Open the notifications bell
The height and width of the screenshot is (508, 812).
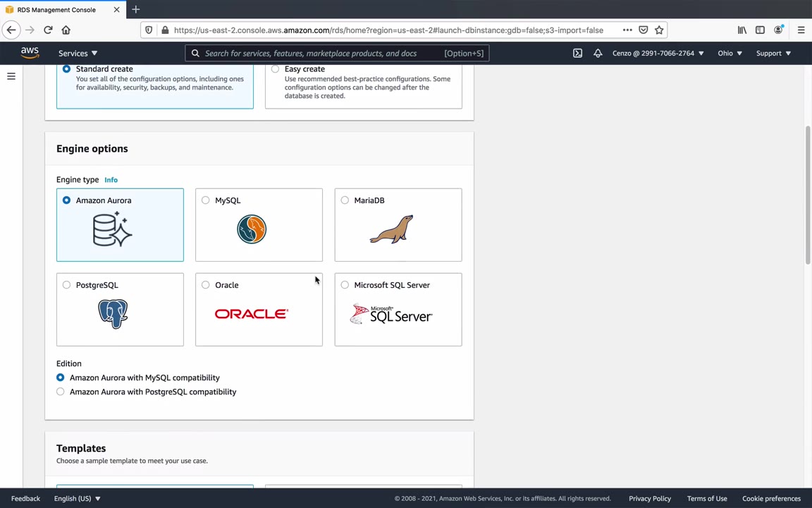[598, 53]
